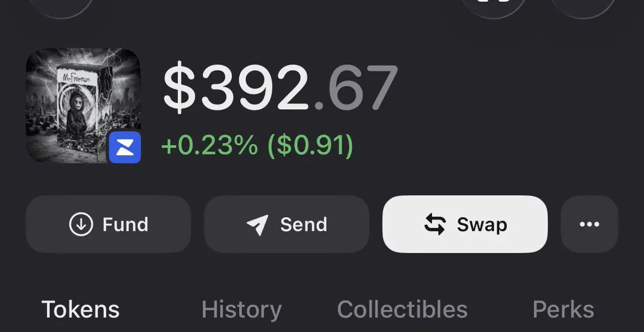
Task: Tap the blue Zerion badge on avatar
Action: [x=125, y=148]
